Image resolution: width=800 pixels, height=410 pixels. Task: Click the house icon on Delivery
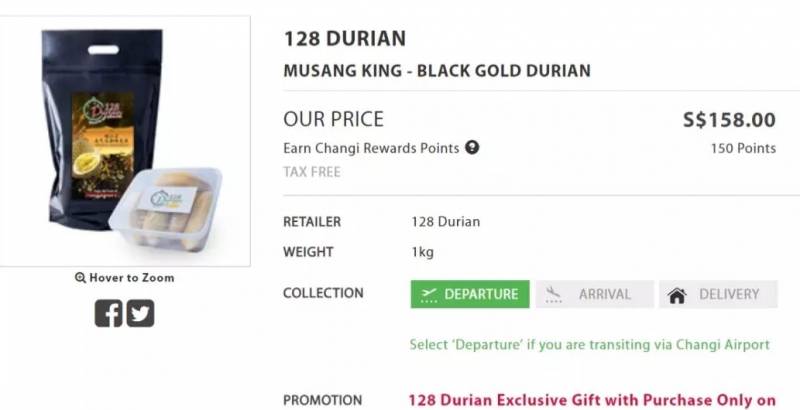pos(677,295)
